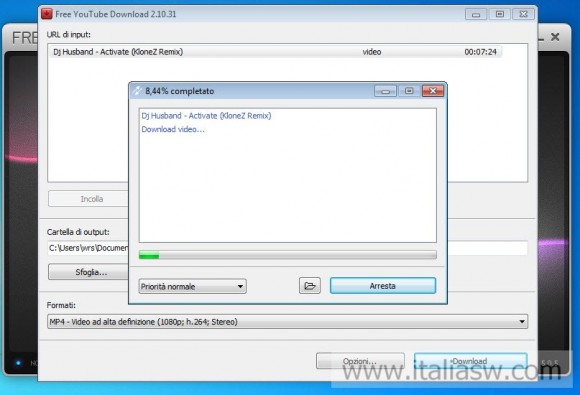Screen dimensions: 580x395
Task: Open the Priorità normale dropdown
Action: point(193,286)
